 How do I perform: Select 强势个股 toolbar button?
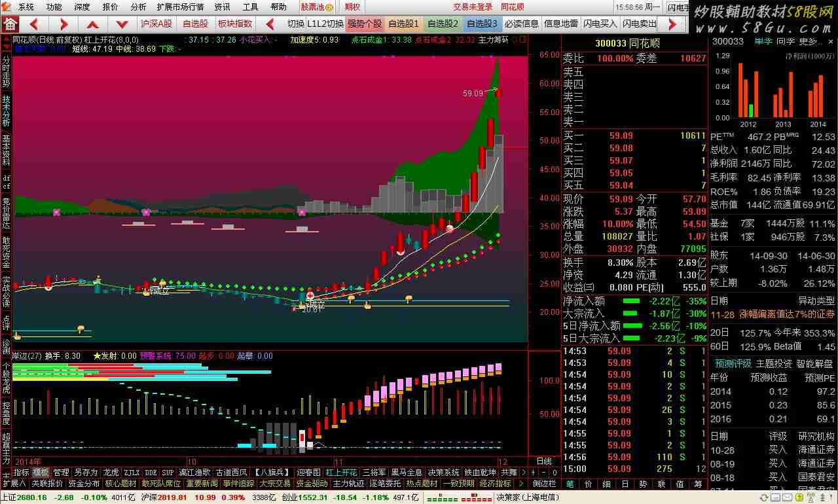click(365, 24)
